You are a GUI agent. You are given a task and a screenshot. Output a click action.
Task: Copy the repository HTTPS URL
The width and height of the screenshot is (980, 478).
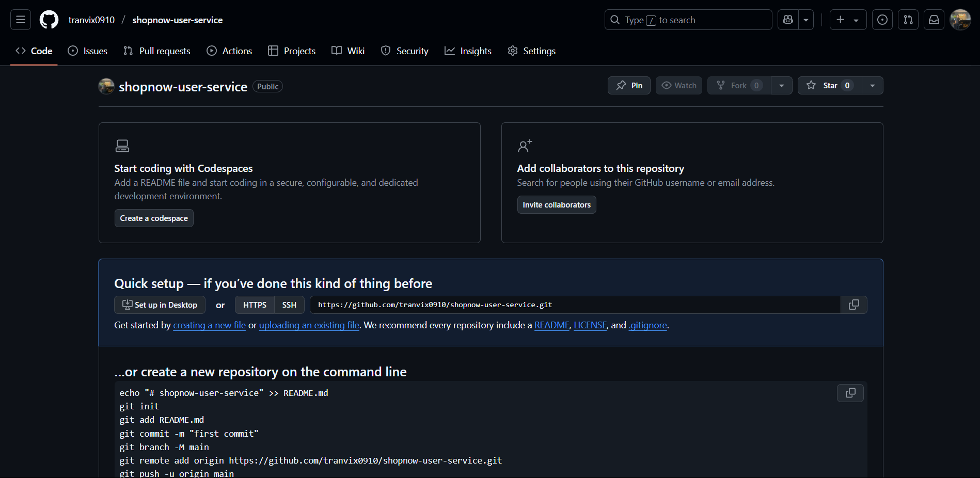coord(853,305)
